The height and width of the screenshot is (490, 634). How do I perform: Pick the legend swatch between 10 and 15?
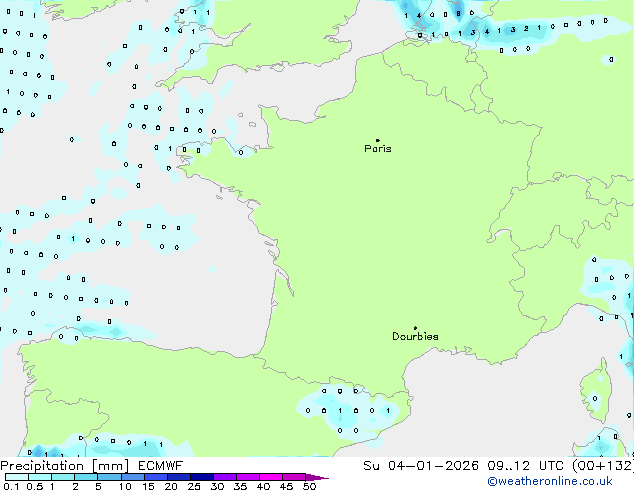[132, 477]
